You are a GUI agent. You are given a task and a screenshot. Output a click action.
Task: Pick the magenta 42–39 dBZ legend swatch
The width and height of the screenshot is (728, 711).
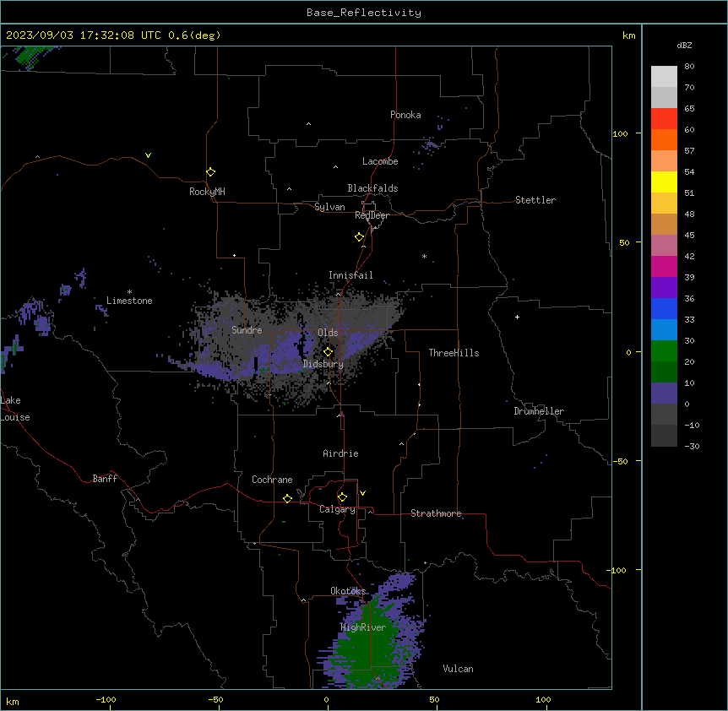pyautogui.click(x=664, y=266)
